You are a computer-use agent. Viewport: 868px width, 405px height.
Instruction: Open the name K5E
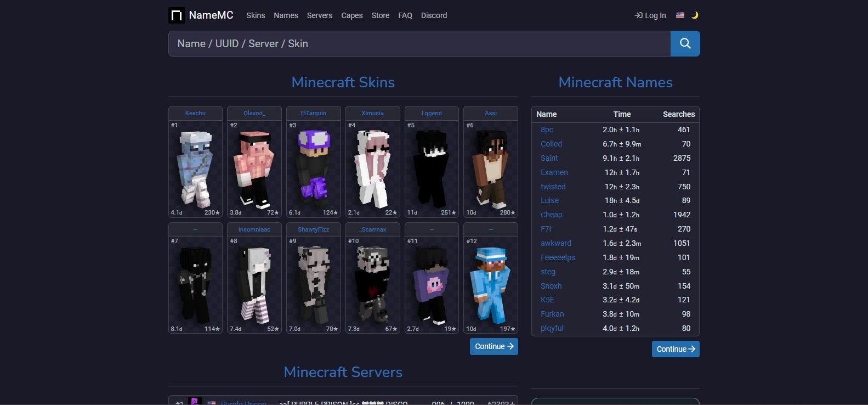tap(547, 300)
